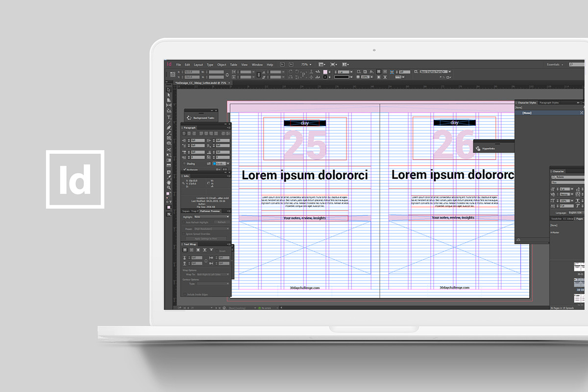Click the Refresh button in Flattener Preview

(x=222, y=222)
